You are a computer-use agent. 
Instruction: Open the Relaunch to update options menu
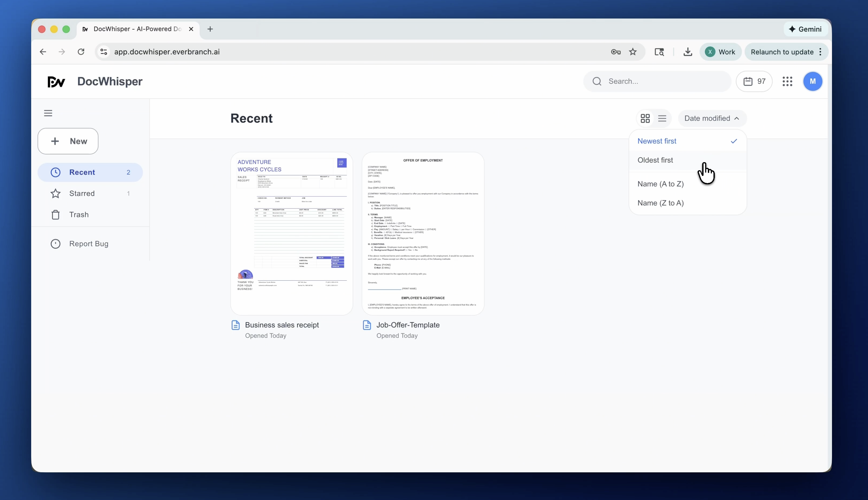(x=821, y=52)
